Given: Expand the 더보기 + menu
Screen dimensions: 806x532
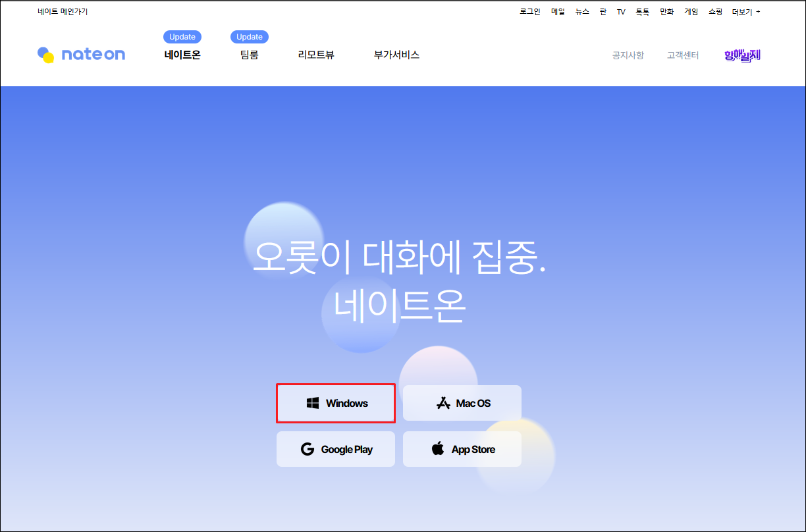Looking at the screenshot, I should point(746,12).
